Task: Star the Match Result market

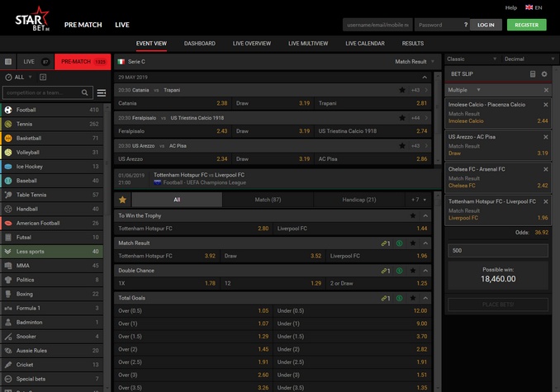Action: [413, 243]
